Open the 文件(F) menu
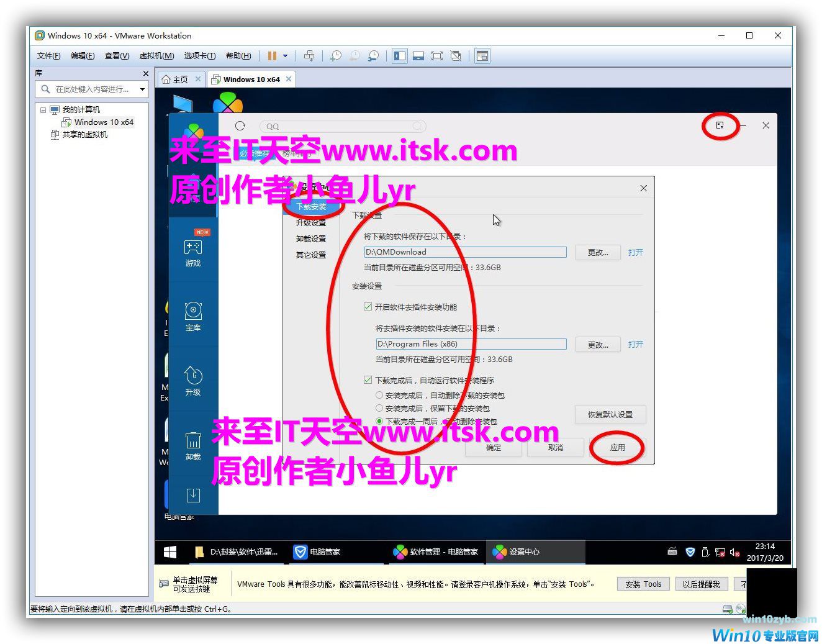 pyautogui.click(x=48, y=56)
